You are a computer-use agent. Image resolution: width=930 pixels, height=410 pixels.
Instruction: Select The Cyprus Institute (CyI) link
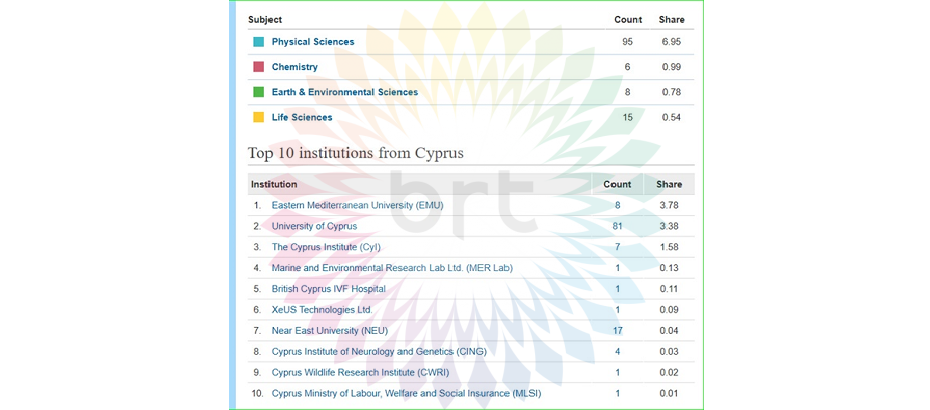[326, 247]
